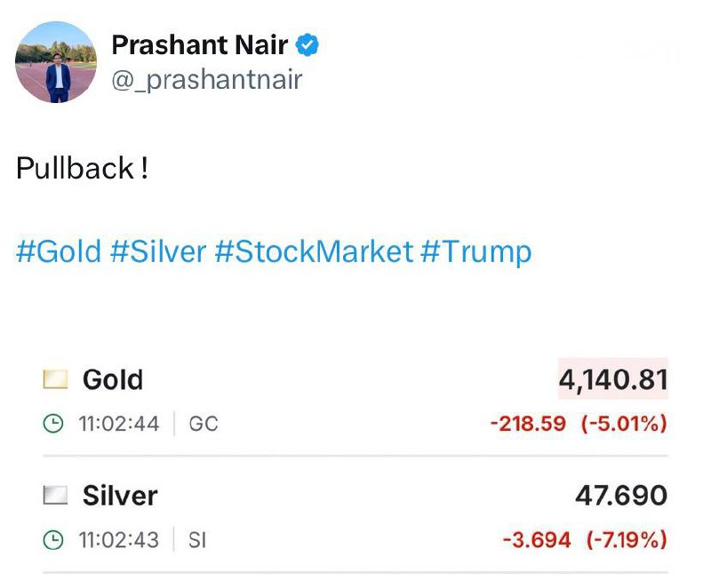This screenshot has width=711, height=588.
Task: Click the clock icon beside 11:02:44
Action: pyautogui.click(x=54, y=424)
